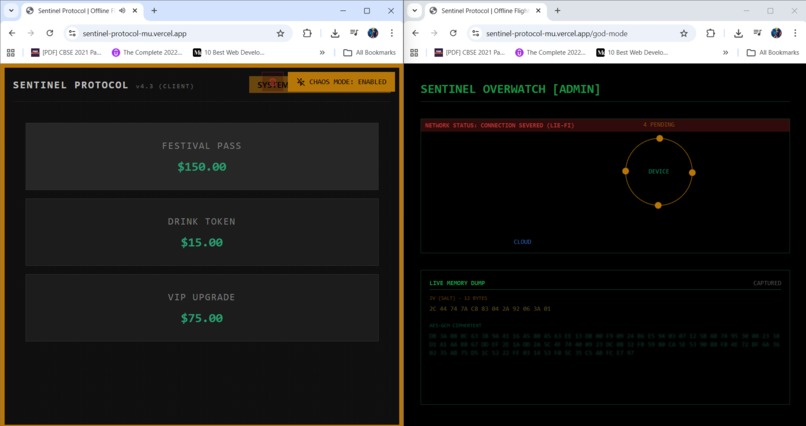Open The Complete 2022 bookmark in the left window
Screen dimensions: 806x426
pyautogui.click(x=146, y=52)
